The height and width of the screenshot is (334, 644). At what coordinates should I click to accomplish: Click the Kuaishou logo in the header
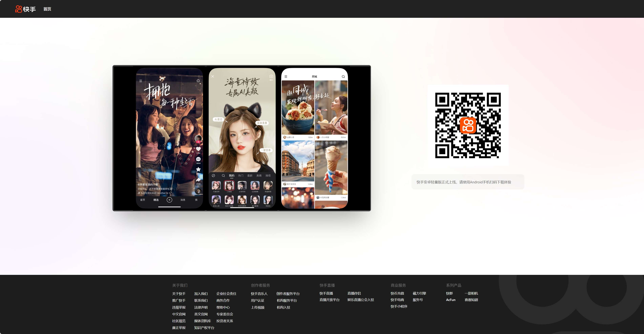[26, 9]
